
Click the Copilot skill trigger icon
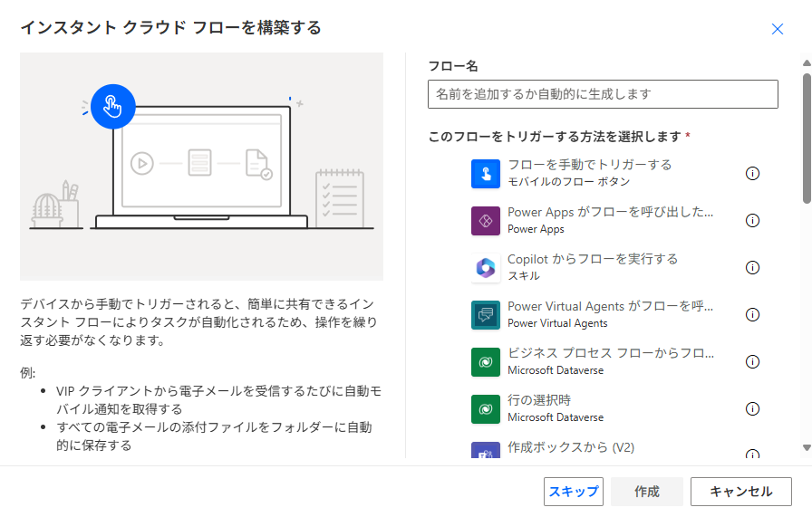tap(485, 268)
